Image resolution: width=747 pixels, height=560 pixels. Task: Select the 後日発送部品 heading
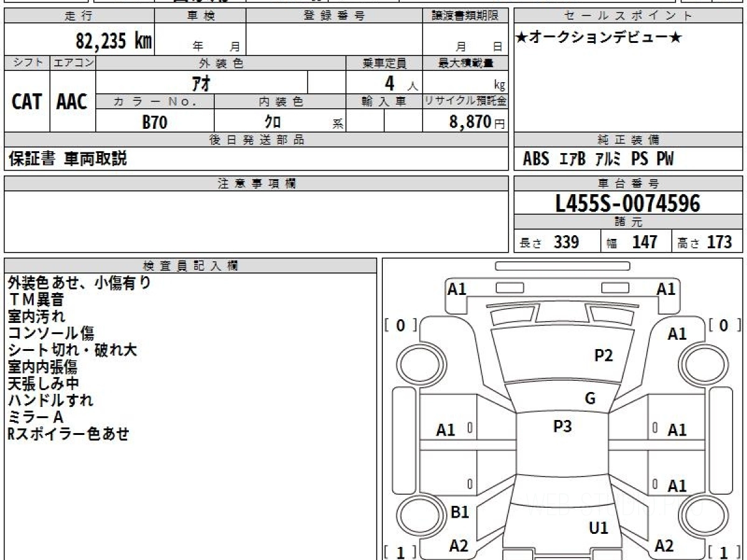pyautogui.click(x=256, y=140)
